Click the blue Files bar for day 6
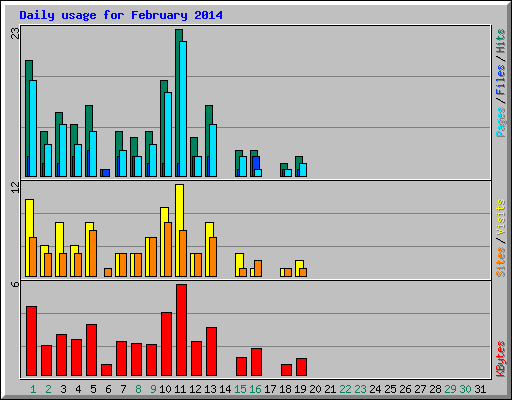The width and height of the screenshot is (512, 400). pos(106,173)
